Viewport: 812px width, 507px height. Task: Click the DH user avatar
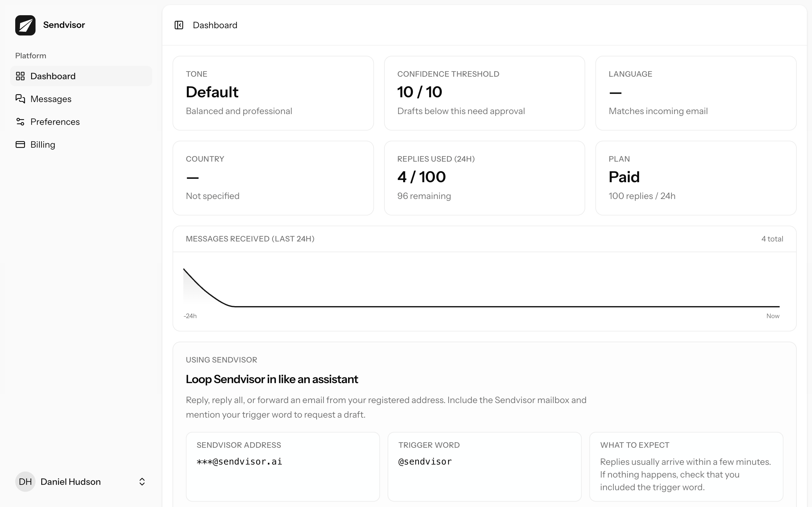tap(25, 482)
